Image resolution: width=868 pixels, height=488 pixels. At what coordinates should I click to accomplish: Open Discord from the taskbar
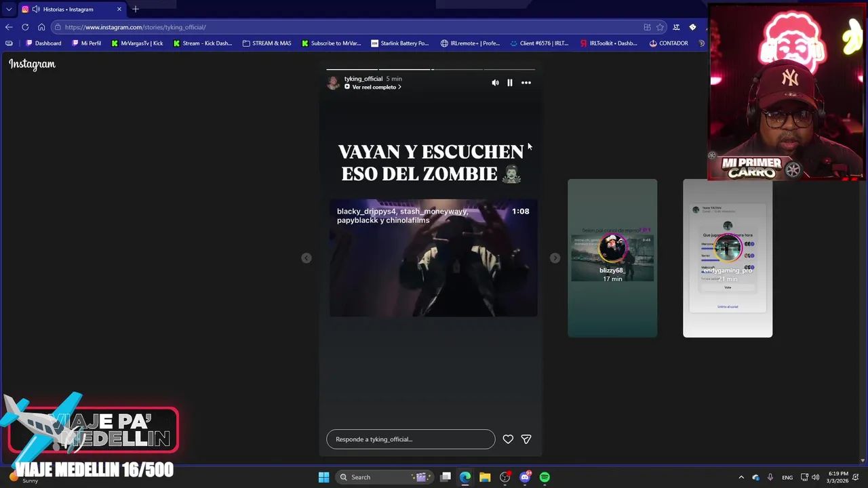pyautogui.click(x=525, y=477)
